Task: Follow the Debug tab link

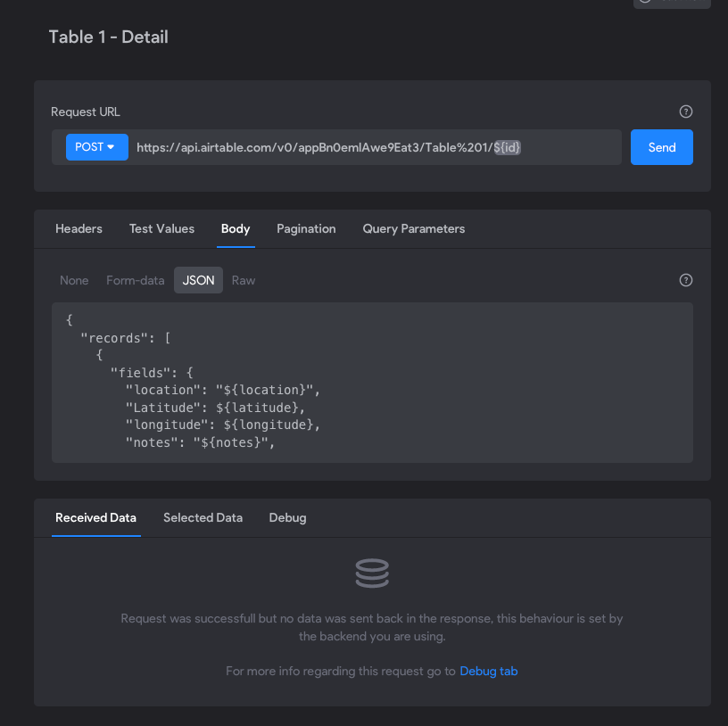Action: click(488, 672)
